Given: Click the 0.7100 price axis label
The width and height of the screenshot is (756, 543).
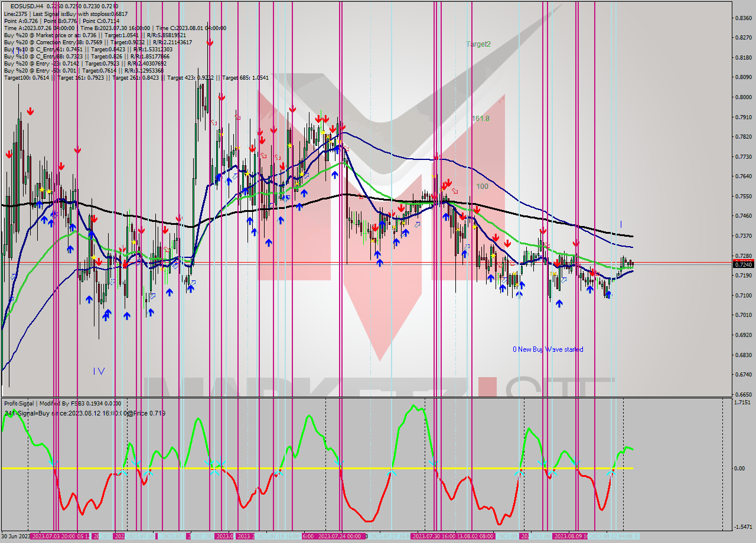Looking at the screenshot, I should (743, 295).
